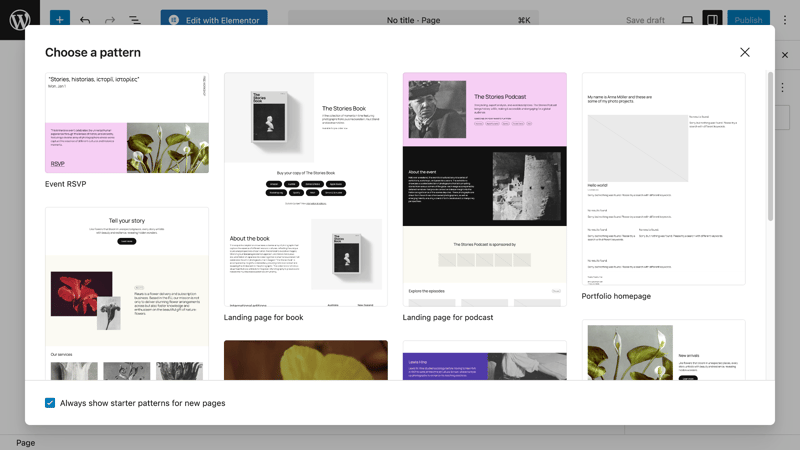Image resolution: width=800 pixels, height=450 pixels.
Task: Pick the Landing page for podcast pattern
Action: click(484, 190)
